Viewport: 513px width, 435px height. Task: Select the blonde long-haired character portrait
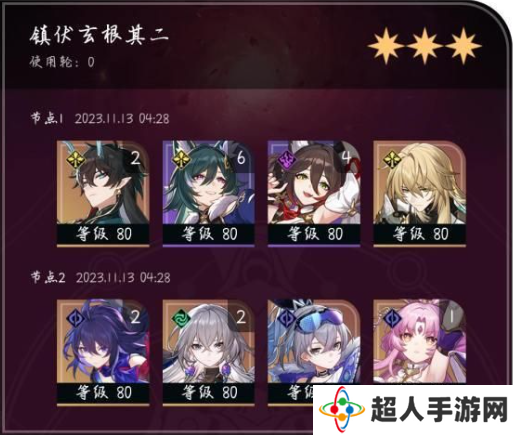pos(420,194)
